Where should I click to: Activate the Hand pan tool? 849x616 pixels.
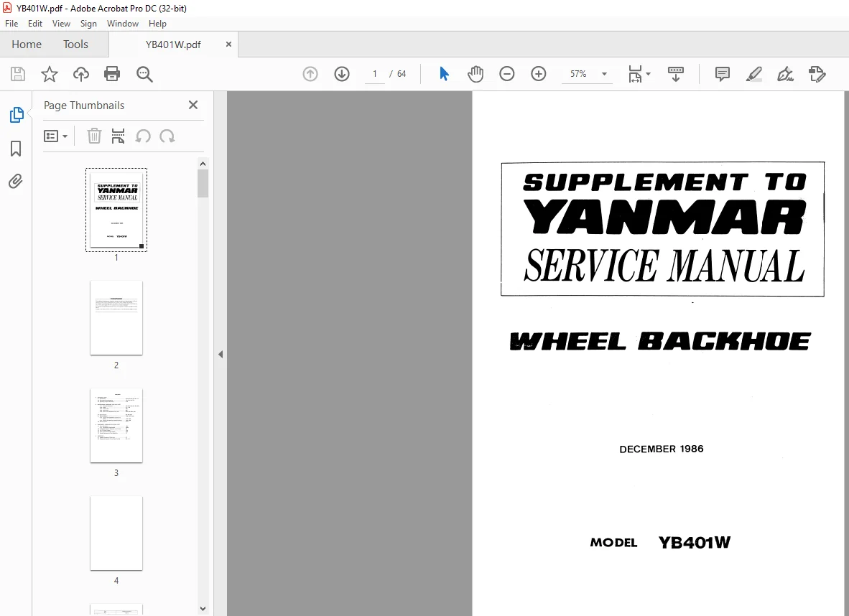pyautogui.click(x=475, y=74)
